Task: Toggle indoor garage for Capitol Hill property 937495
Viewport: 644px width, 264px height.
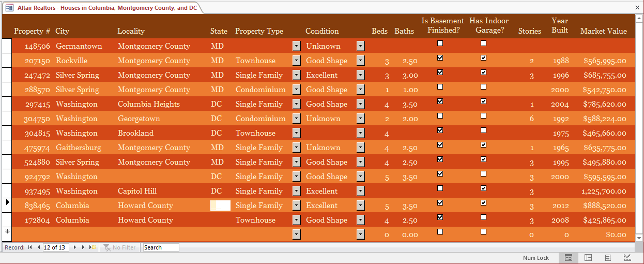Action: [483, 188]
